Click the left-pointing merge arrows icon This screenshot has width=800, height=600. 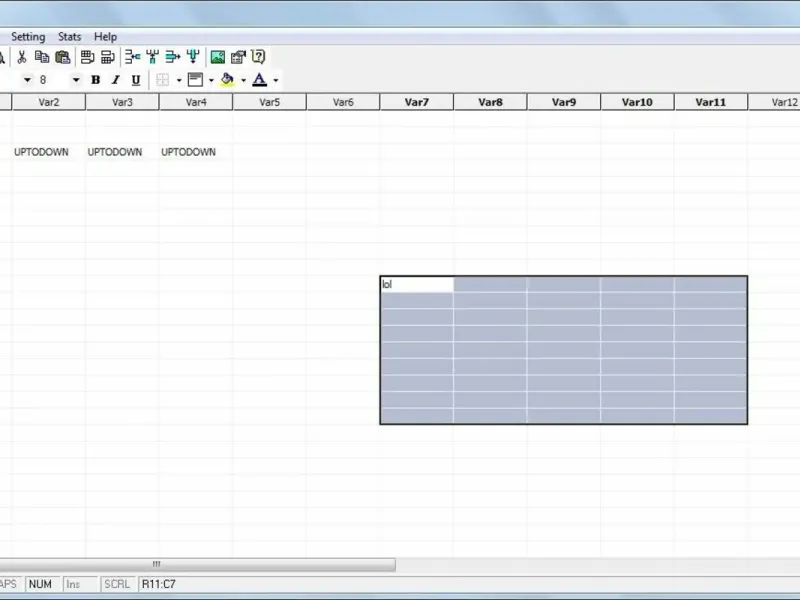point(133,57)
